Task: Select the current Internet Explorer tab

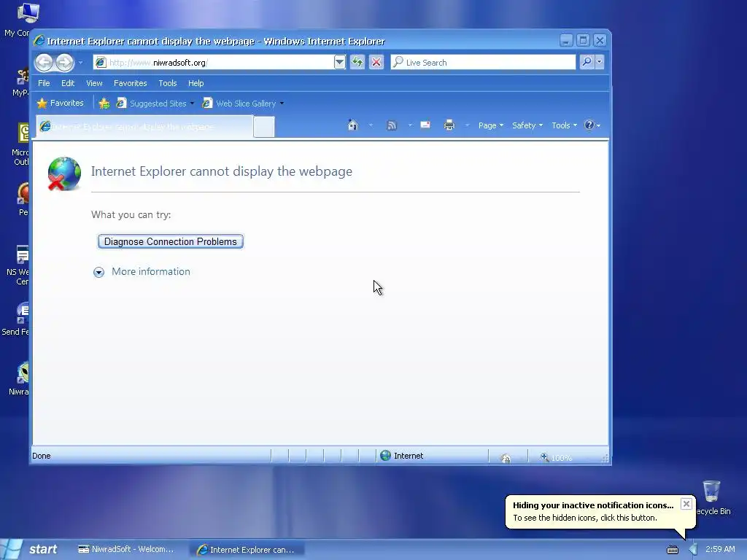Action: 144,127
